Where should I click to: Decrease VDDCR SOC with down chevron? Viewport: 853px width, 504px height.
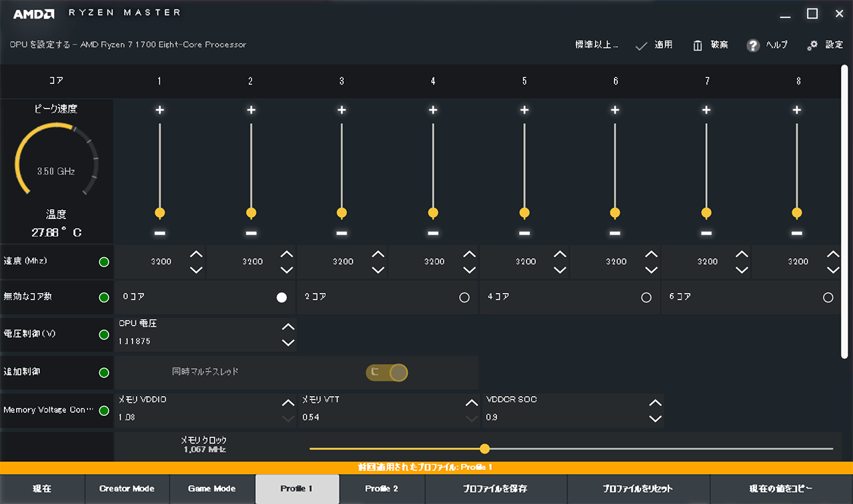pos(656,419)
